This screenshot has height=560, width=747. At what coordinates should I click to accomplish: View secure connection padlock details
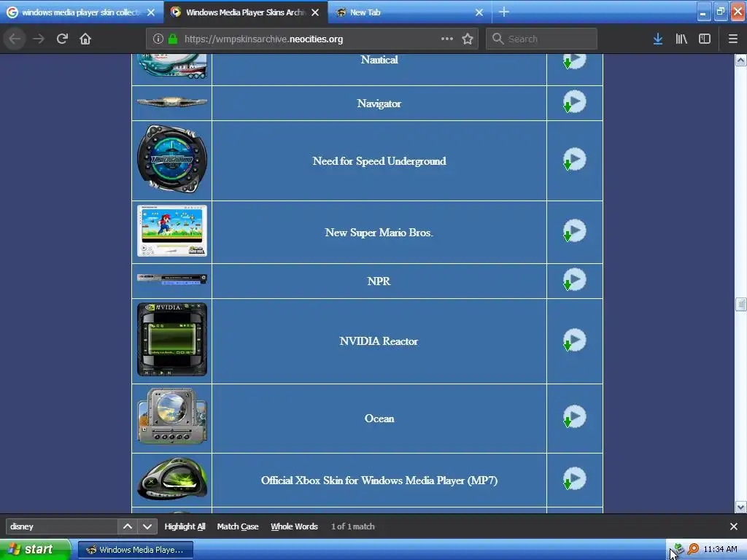(x=173, y=39)
